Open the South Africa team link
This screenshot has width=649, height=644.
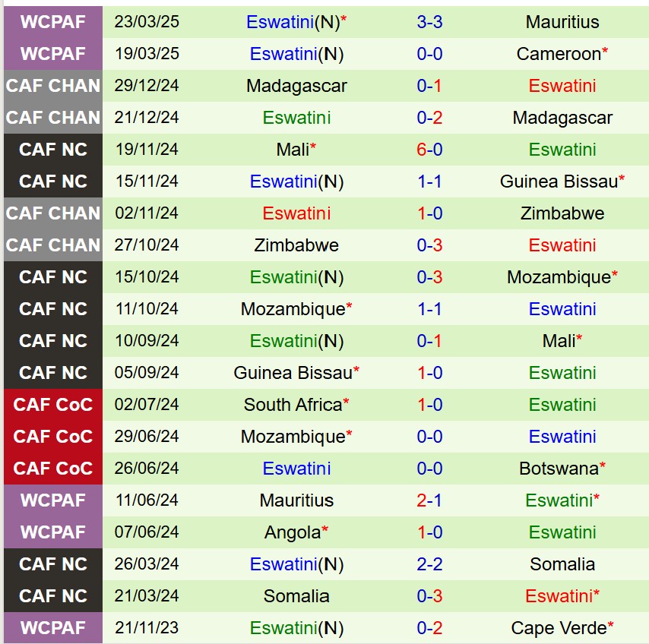pyautogui.click(x=293, y=405)
